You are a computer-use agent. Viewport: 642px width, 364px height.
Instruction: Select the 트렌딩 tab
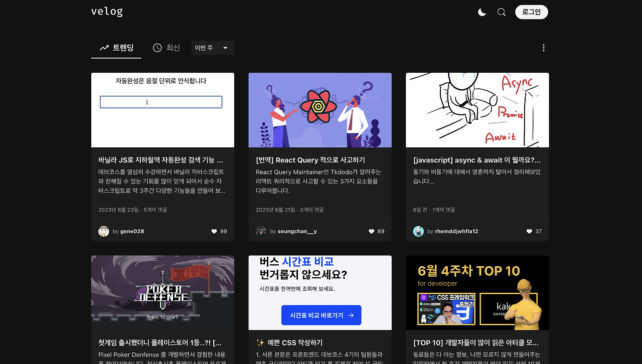(116, 47)
